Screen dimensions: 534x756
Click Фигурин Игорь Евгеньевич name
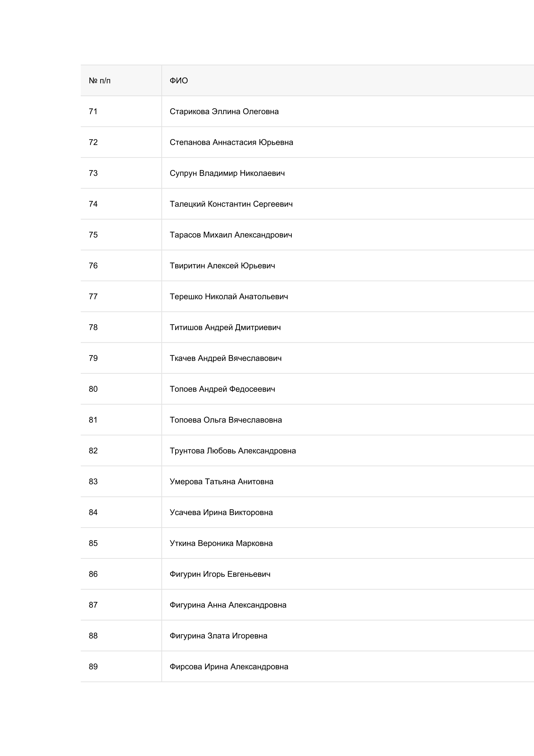point(220,574)
